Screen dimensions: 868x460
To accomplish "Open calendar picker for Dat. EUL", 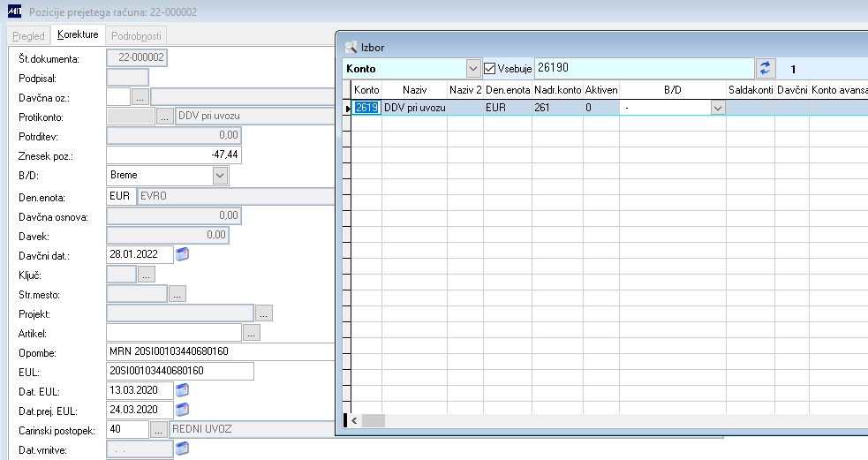I will [x=182, y=389].
